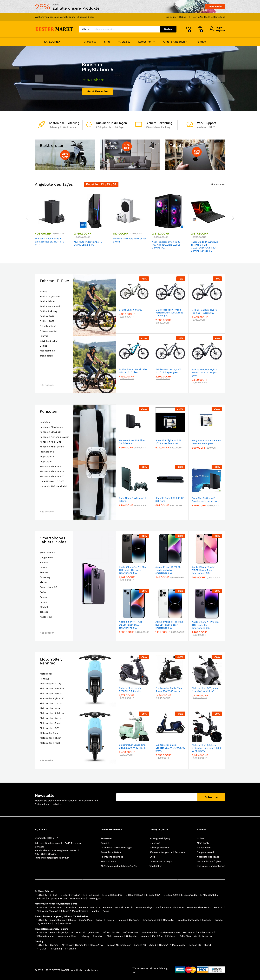This screenshot has width=260, height=980.
Task: Open the Kategorien hamburger menu icon
Action: [40, 42]
